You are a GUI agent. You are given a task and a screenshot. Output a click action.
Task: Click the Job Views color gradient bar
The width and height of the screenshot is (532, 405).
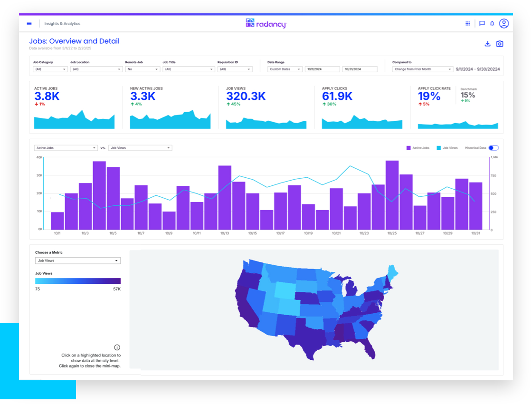78,281
